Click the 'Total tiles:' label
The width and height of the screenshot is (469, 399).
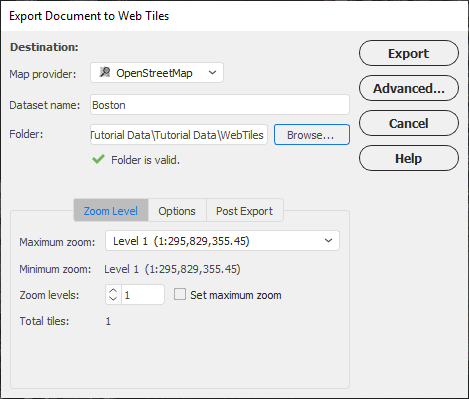44,321
